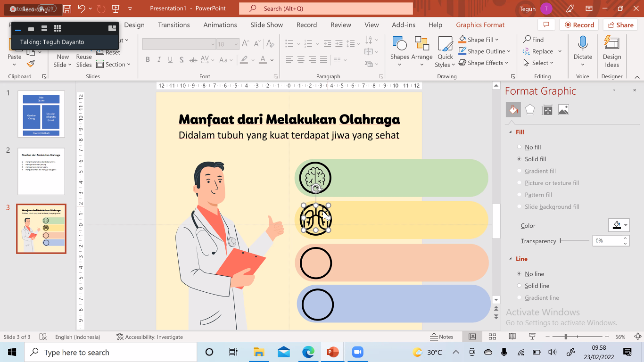The width and height of the screenshot is (644, 362).
Task: Open Picture tab in Format Graphic pane
Action: [x=563, y=110]
